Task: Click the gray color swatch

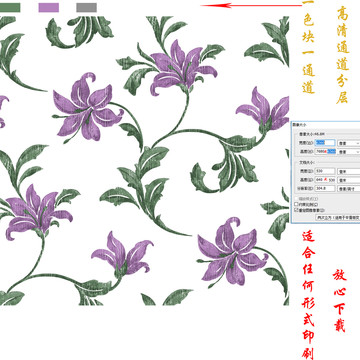Action: [x=86, y=8]
